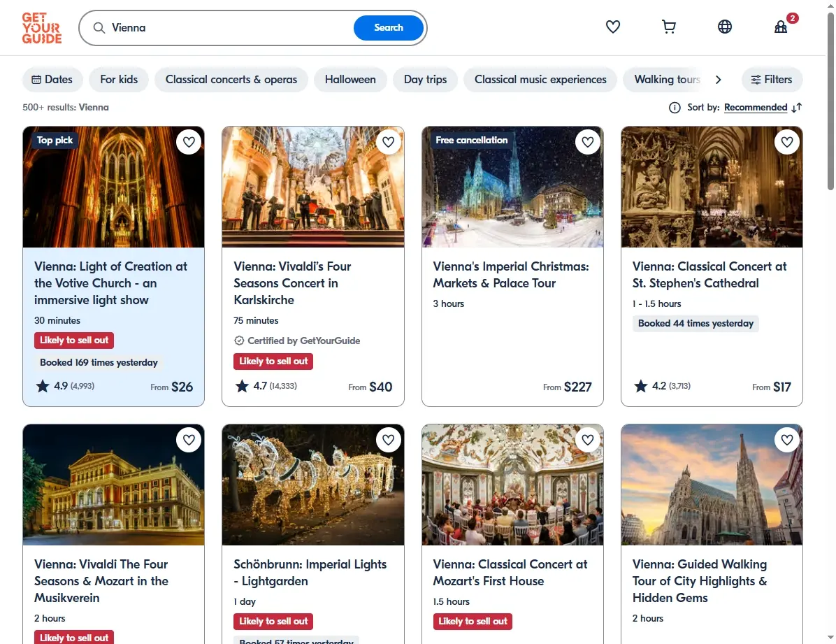The image size is (836, 644).
Task: Select the Halloween filter chip
Action: 350,80
